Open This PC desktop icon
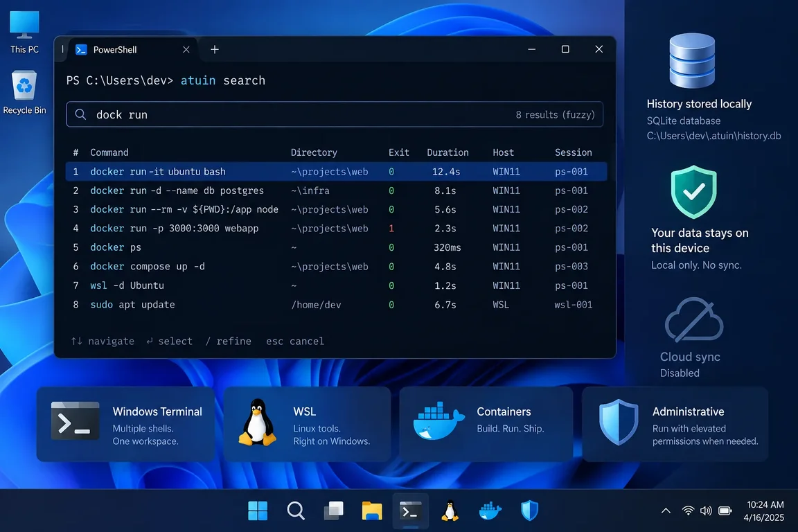 tap(24, 32)
